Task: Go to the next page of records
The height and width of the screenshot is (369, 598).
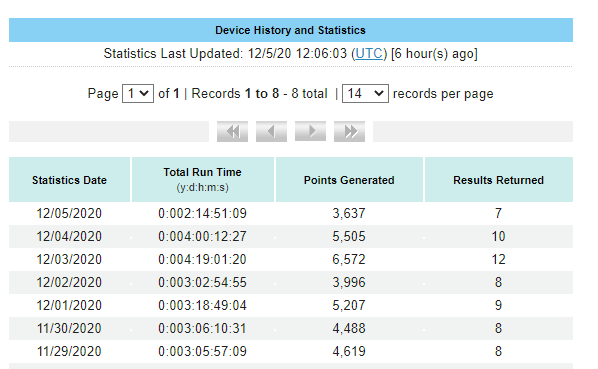Action: point(310,132)
